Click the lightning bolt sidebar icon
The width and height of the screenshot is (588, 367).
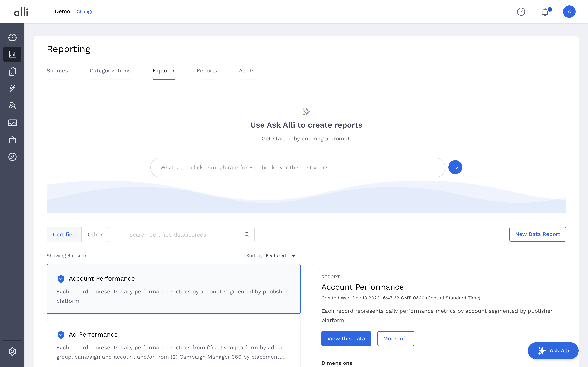[12, 88]
